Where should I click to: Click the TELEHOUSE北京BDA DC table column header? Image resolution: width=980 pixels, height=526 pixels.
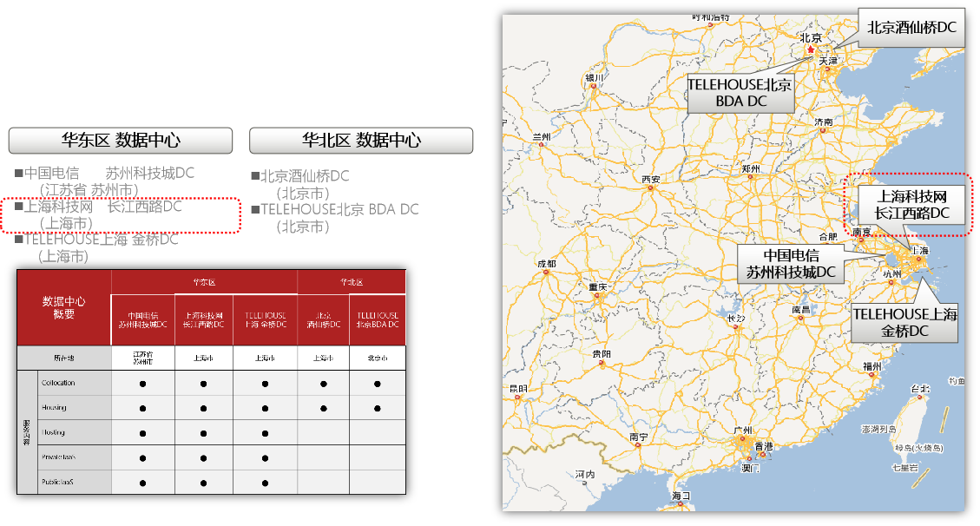pos(378,319)
